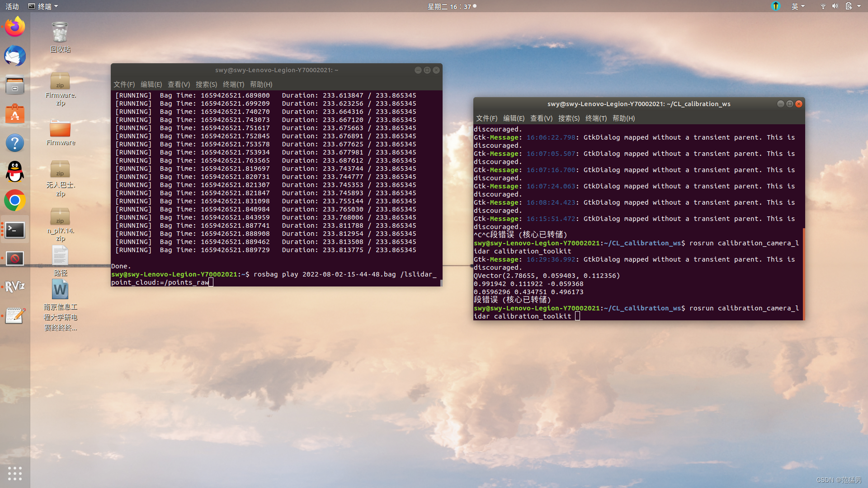
Task: Open 搜索(S) menu in left terminal
Action: tap(207, 84)
